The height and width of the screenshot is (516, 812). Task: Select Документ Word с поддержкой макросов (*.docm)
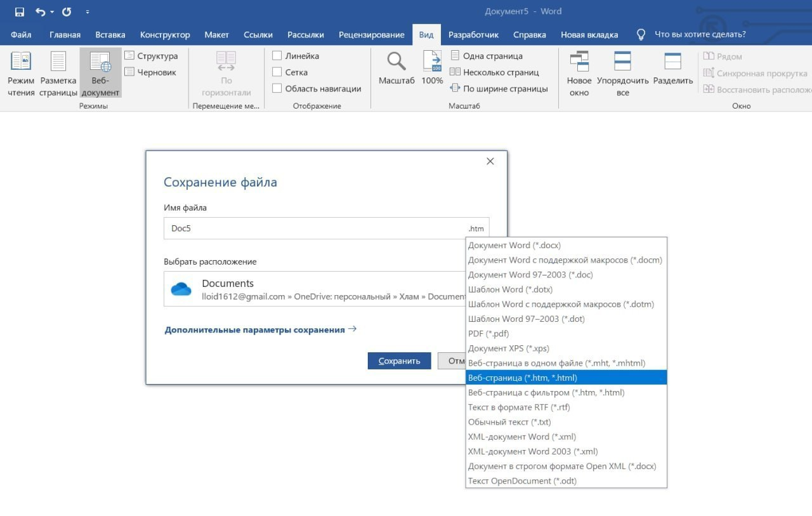pos(566,260)
